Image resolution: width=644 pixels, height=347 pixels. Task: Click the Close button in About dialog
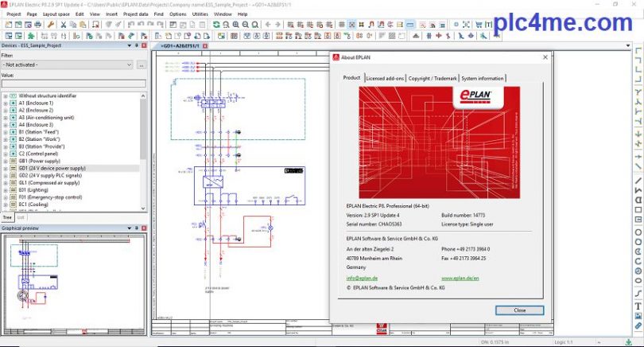[x=519, y=310]
